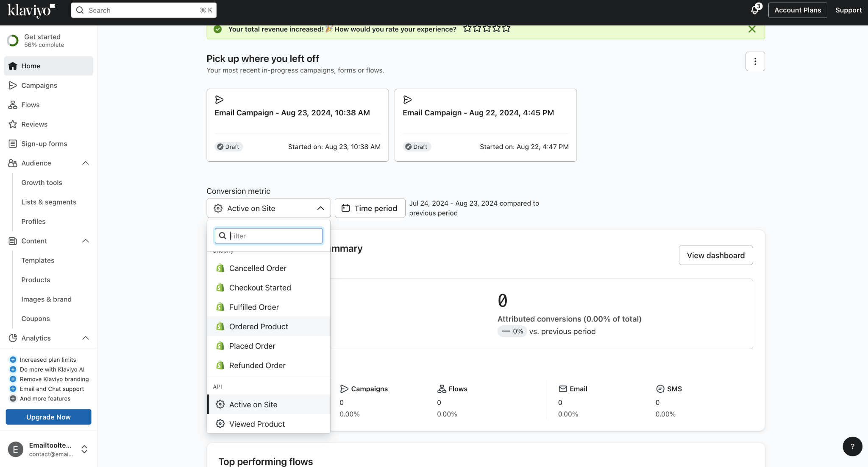The height and width of the screenshot is (467, 868).
Task: Select Active on Site under API
Action: point(269,405)
